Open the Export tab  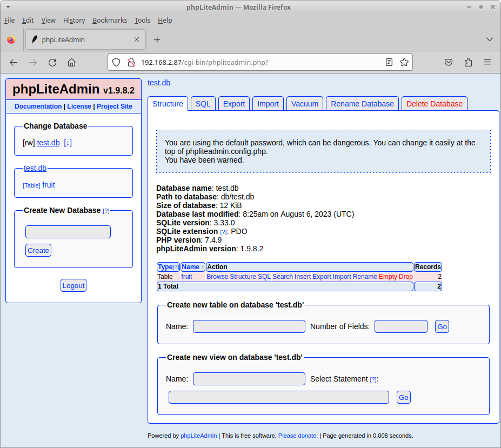coord(234,104)
